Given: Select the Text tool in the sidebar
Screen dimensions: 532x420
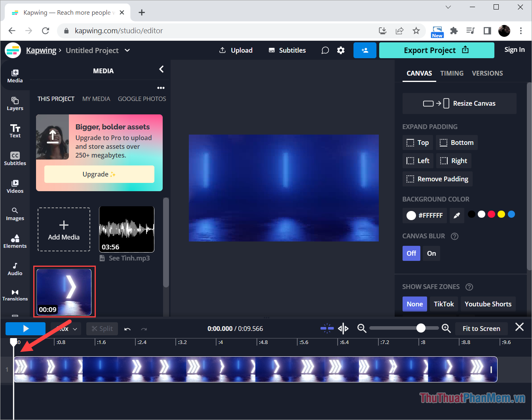Looking at the screenshot, I should coord(15,131).
